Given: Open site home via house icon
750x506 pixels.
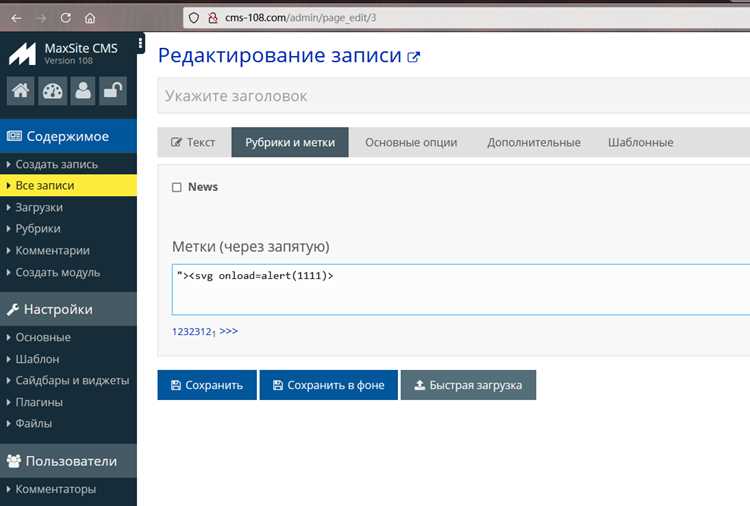Looking at the screenshot, I should 21,90.
